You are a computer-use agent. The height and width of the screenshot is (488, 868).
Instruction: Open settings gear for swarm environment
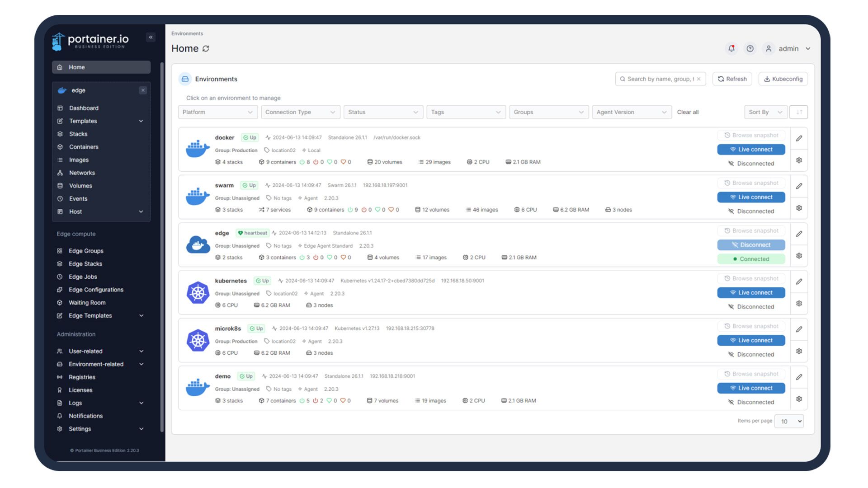coord(799,208)
